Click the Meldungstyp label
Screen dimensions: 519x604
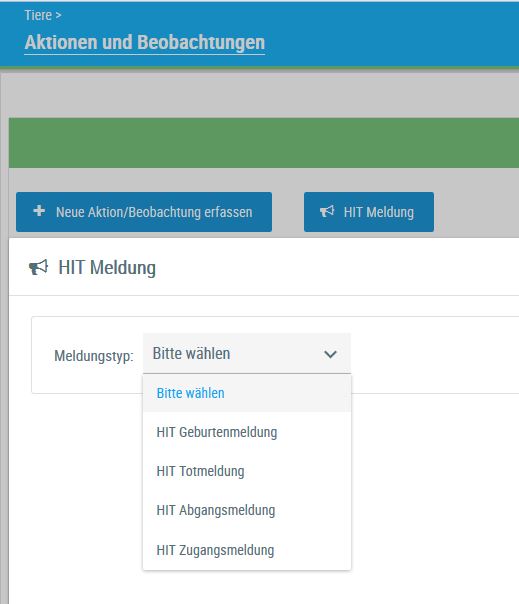point(94,356)
